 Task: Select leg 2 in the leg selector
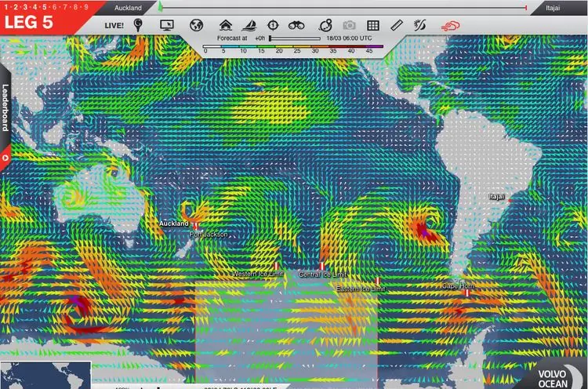click(x=16, y=7)
